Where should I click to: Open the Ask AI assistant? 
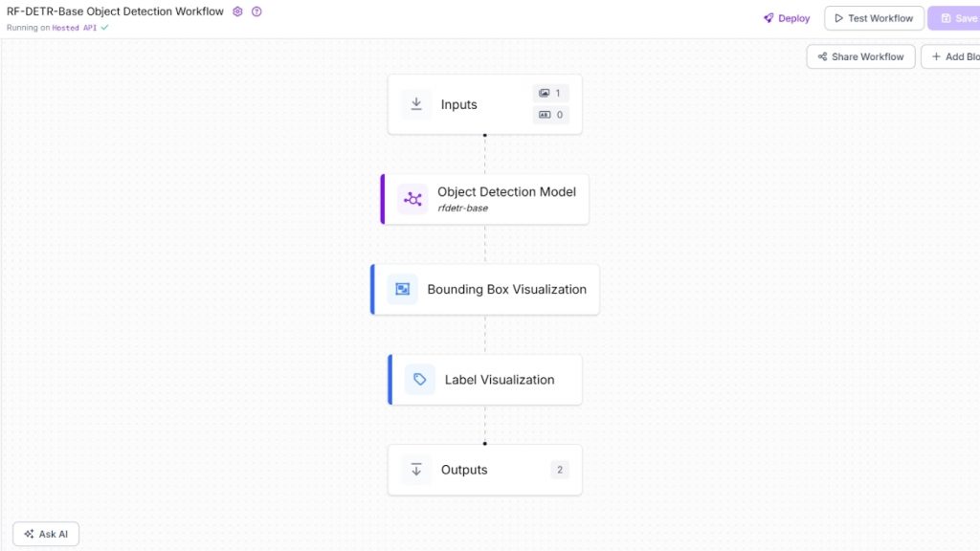pyautogui.click(x=45, y=534)
